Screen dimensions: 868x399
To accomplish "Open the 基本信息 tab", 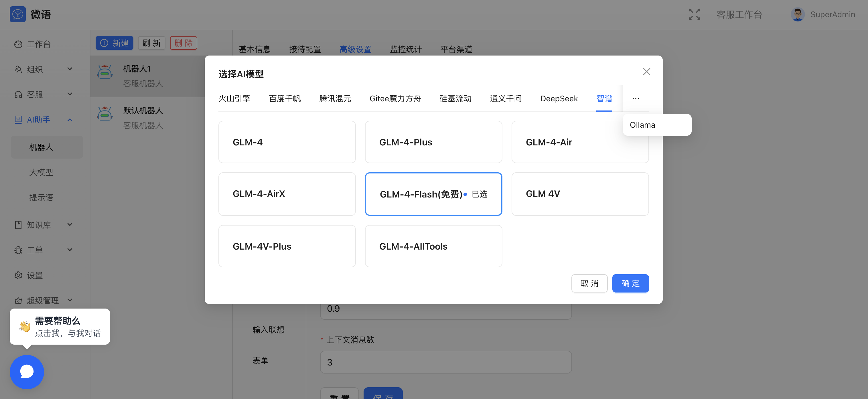I will coord(255,49).
